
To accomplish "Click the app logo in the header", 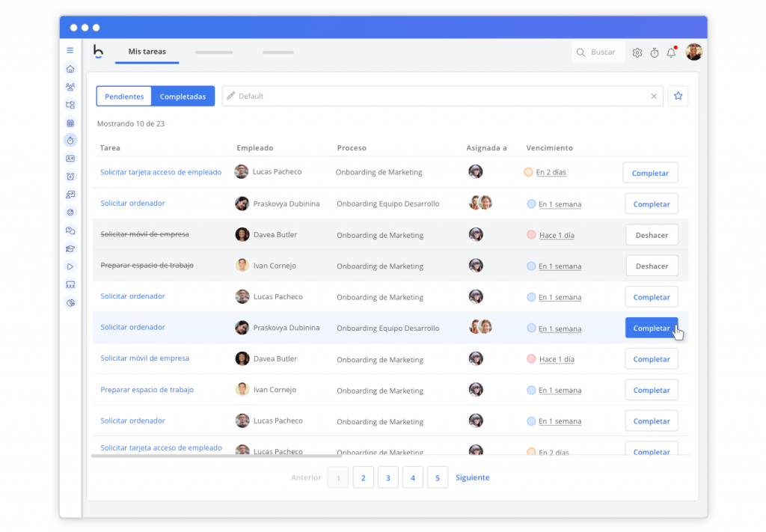I will pos(98,52).
